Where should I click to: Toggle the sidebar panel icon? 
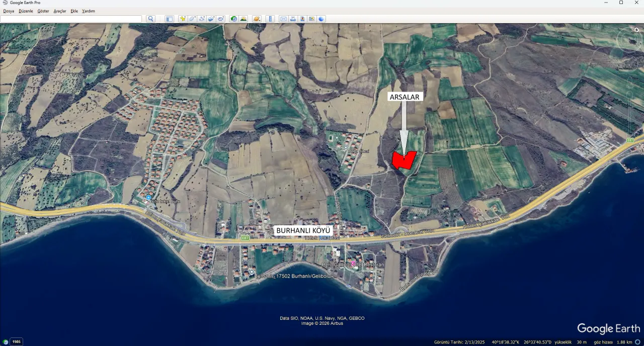click(x=169, y=19)
